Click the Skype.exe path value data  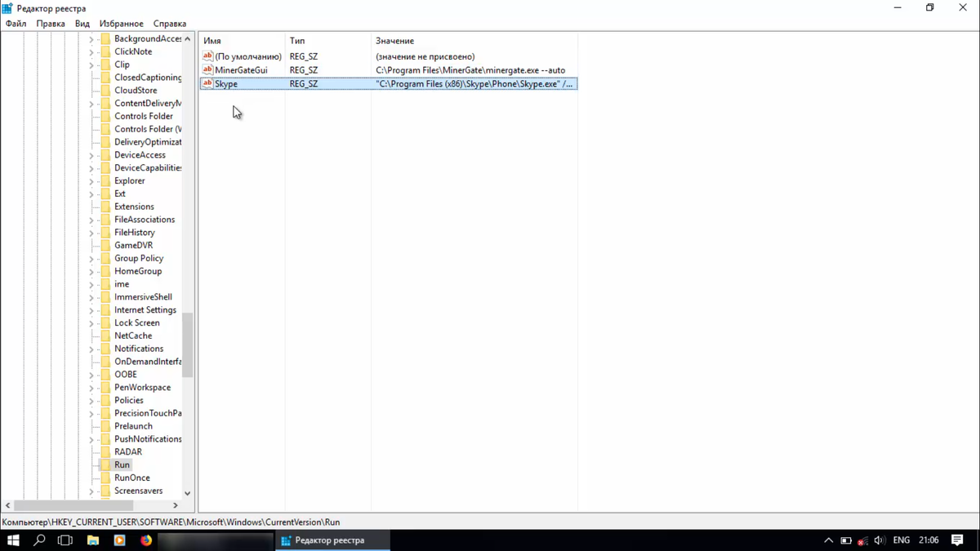click(474, 83)
